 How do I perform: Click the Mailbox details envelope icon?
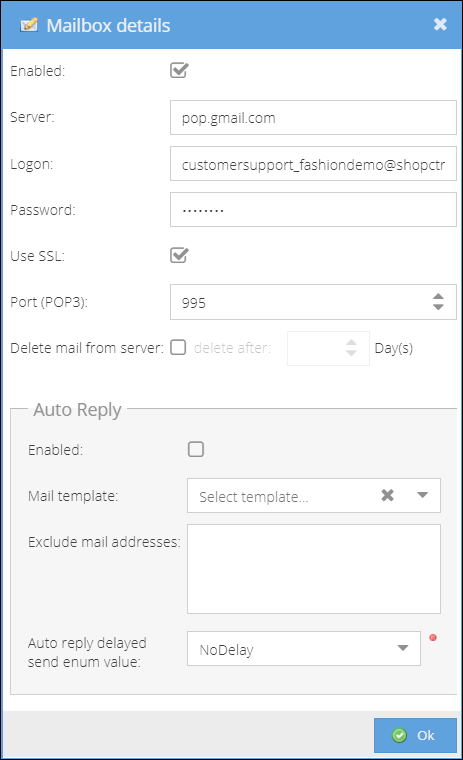pyautogui.click(x=29, y=25)
